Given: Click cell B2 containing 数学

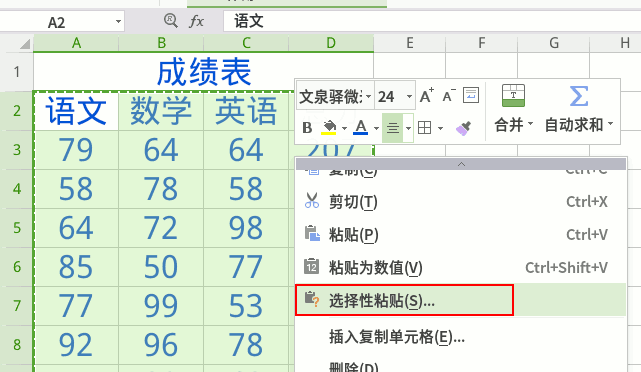Looking at the screenshot, I should click(161, 111).
